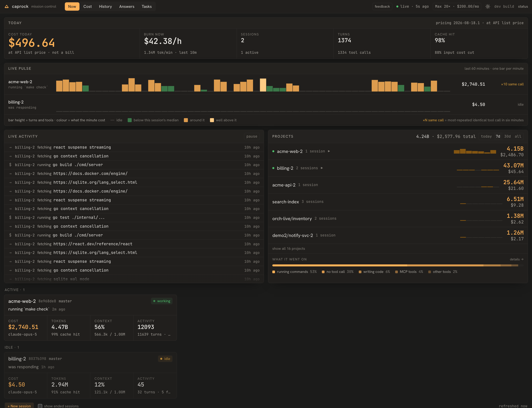Click arrow icon on 'https://react.dev/reference/react' row
Viewport: 532px width, 408px height.
[10, 244]
